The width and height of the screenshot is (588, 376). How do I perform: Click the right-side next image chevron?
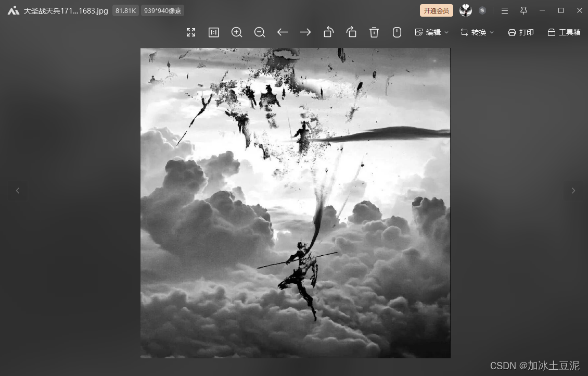[x=573, y=191]
